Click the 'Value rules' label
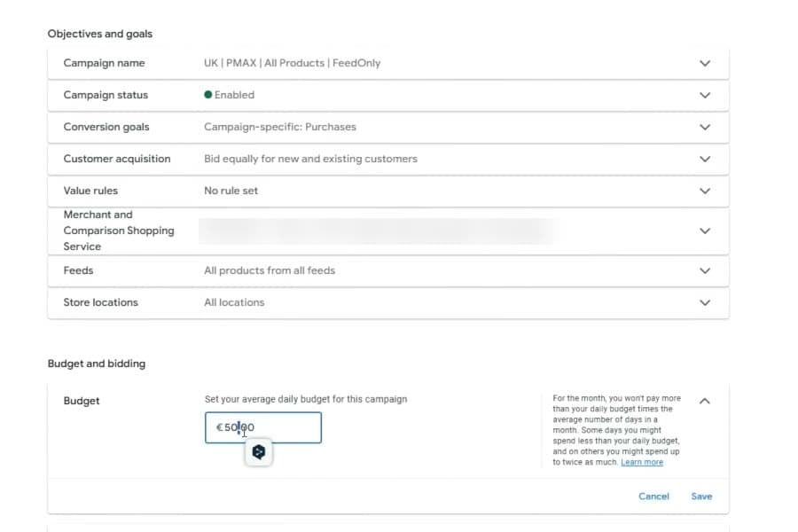The height and width of the screenshot is (532, 798). tap(90, 191)
